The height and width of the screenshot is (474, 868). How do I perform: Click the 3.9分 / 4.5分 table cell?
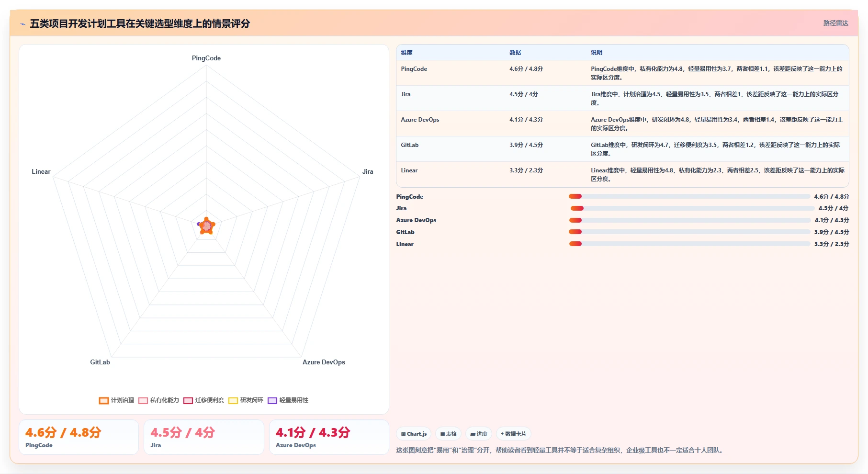[526, 145]
